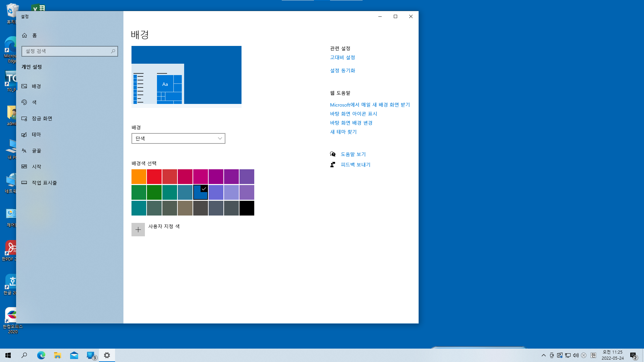The height and width of the screenshot is (362, 644).
Task: Choose the black background color swatch
Action: (247, 208)
